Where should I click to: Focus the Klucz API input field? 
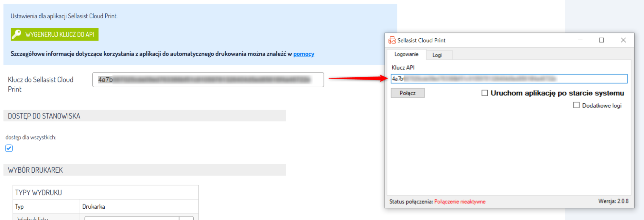click(x=509, y=79)
